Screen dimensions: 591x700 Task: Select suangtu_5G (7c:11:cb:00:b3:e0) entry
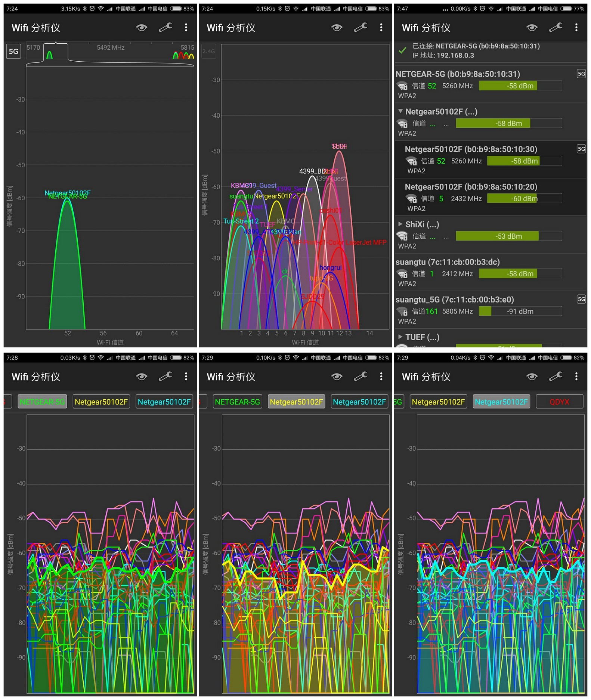tap(490, 310)
